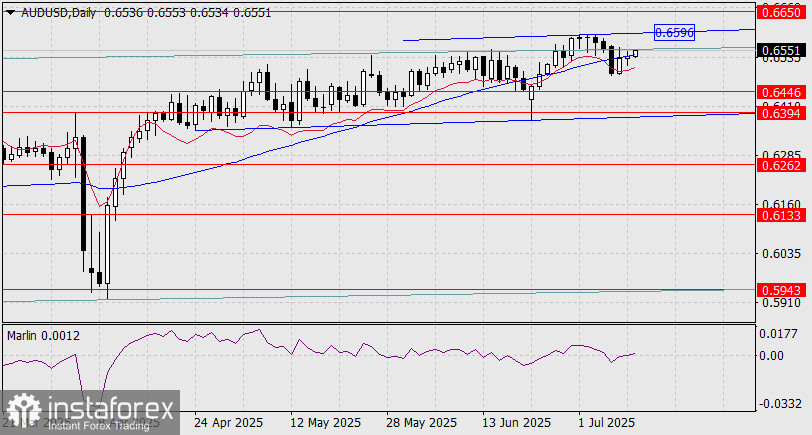Image resolution: width=812 pixels, height=435 pixels.
Task: Click the 0.6394 red price level label
Action: pos(782,113)
